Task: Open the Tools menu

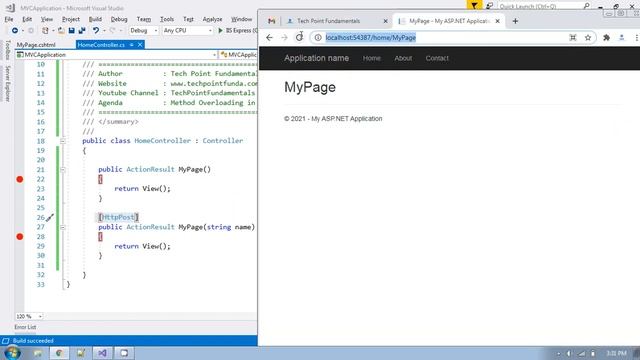Action: (167, 19)
